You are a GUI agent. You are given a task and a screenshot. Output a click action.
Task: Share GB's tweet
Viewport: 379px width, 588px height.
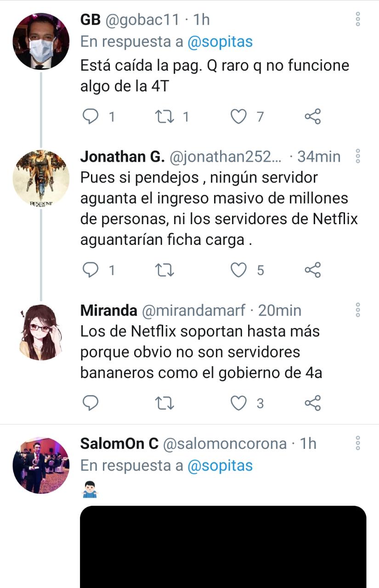(x=312, y=117)
